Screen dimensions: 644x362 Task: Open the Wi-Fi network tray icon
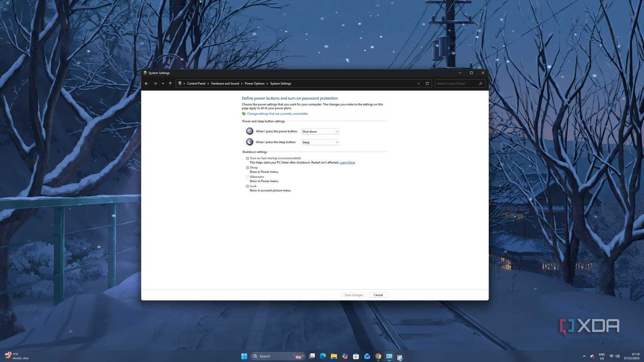(611, 356)
